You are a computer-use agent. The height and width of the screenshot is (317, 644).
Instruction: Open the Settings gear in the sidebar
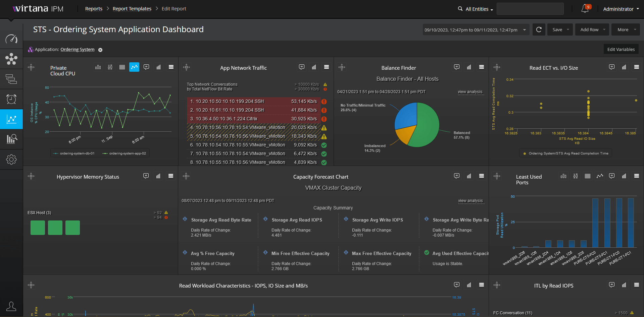(11, 159)
